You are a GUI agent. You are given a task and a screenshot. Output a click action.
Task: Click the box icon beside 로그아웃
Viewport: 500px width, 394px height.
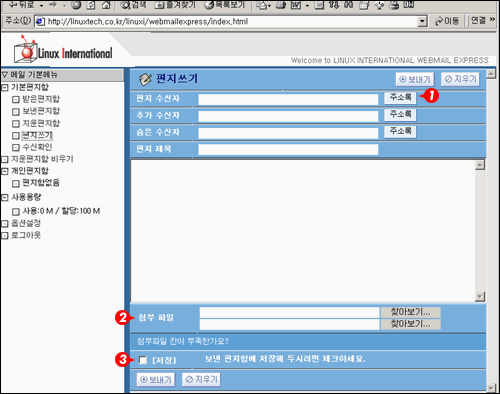(x=5, y=236)
